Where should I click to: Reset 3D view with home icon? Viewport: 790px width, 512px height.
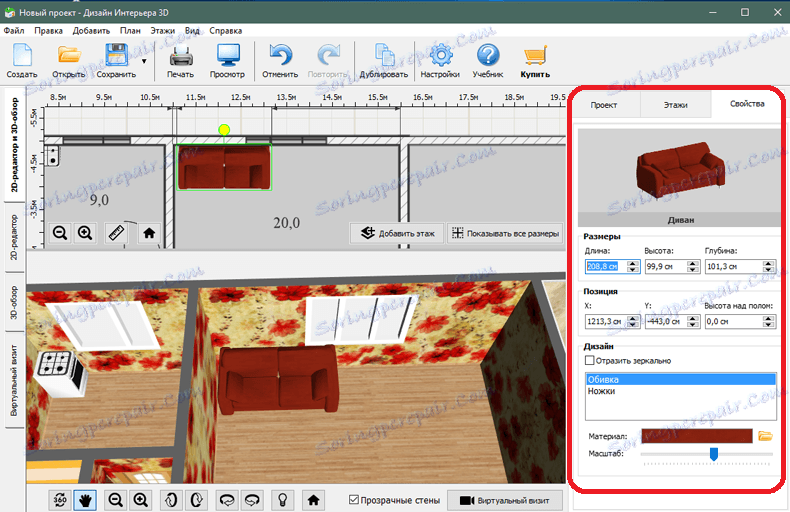pyautogui.click(x=313, y=500)
